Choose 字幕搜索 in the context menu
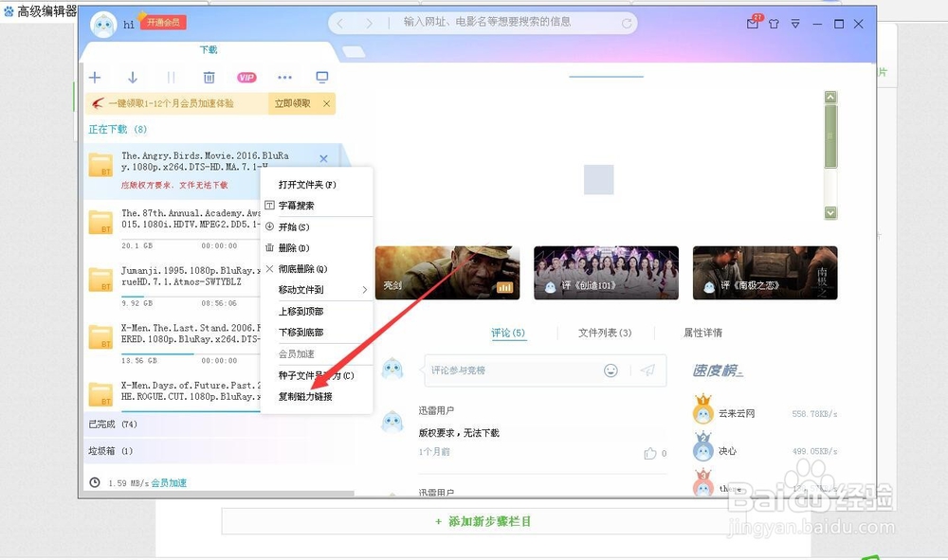The height and width of the screenshot is (560, 948). point(296,206)
